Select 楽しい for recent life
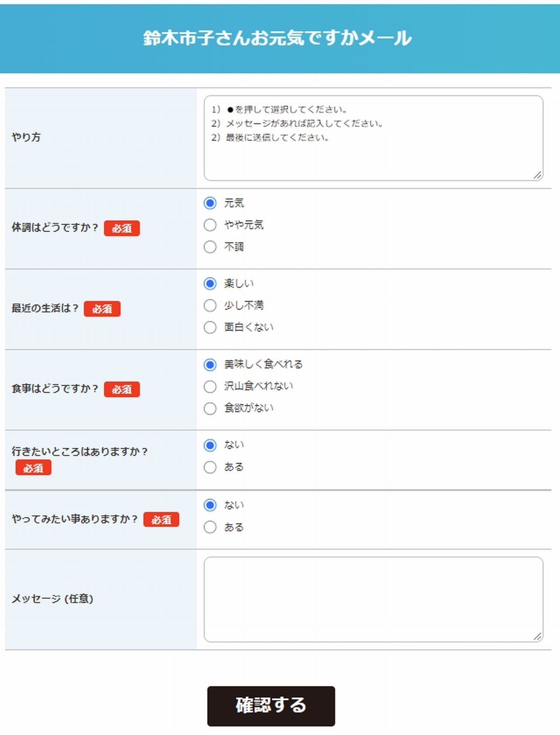560x735 pixels. pyautogui.click(x=210, y=284)
